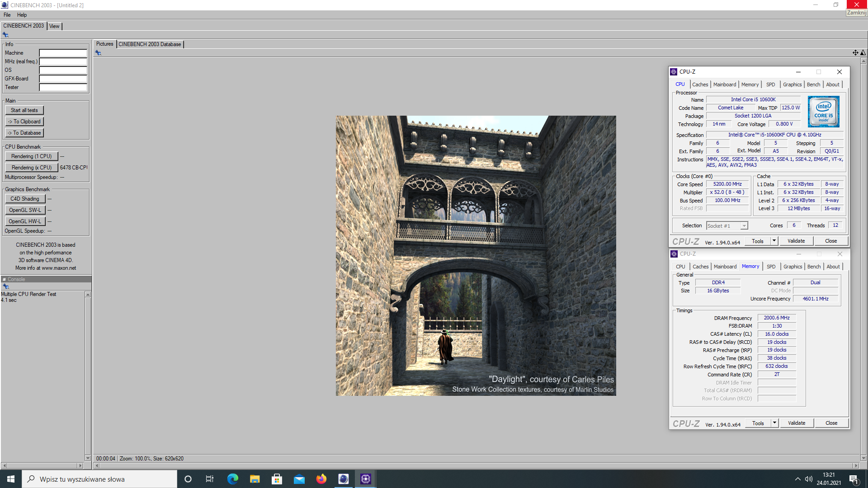Click the taskbar clock 13:21
The width and height of the screenshot is (868, 488).
point(829,475)
